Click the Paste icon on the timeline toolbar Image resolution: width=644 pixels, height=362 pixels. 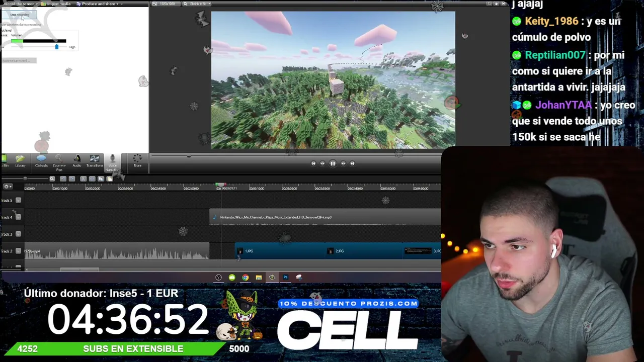click(109, 178)
